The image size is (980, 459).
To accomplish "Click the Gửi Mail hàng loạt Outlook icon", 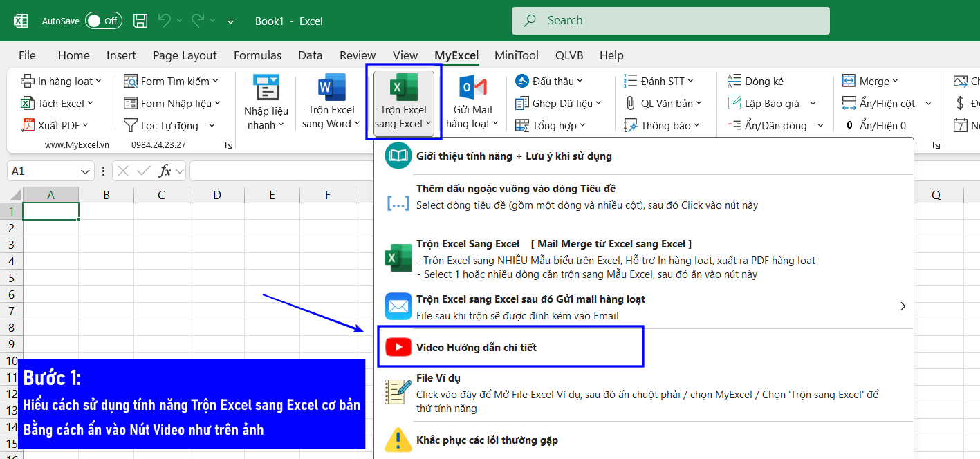I will pyautogui.click(x=472, y=87).
